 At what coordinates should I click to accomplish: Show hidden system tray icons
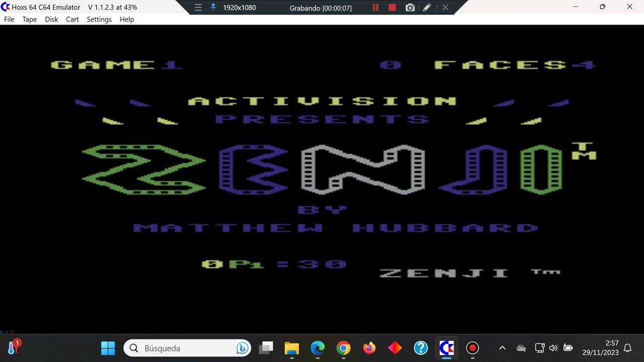(x=502, y=348)
